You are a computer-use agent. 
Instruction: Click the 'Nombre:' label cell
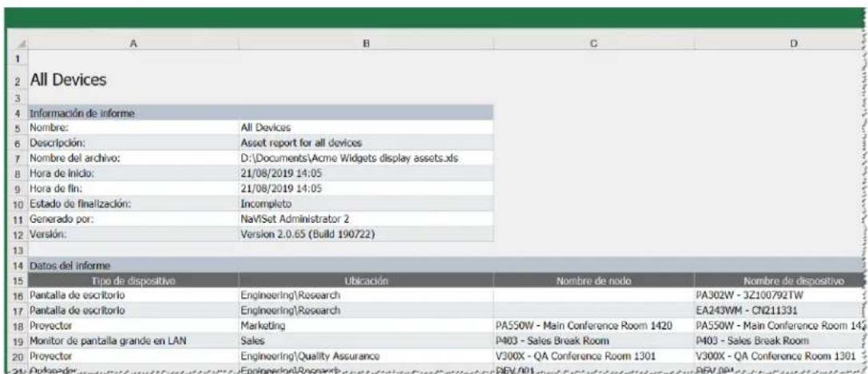coord(133,127)
